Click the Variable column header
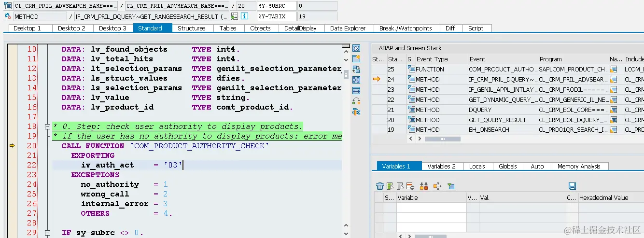This screenshot has width=644, height=238. point(431,197)
